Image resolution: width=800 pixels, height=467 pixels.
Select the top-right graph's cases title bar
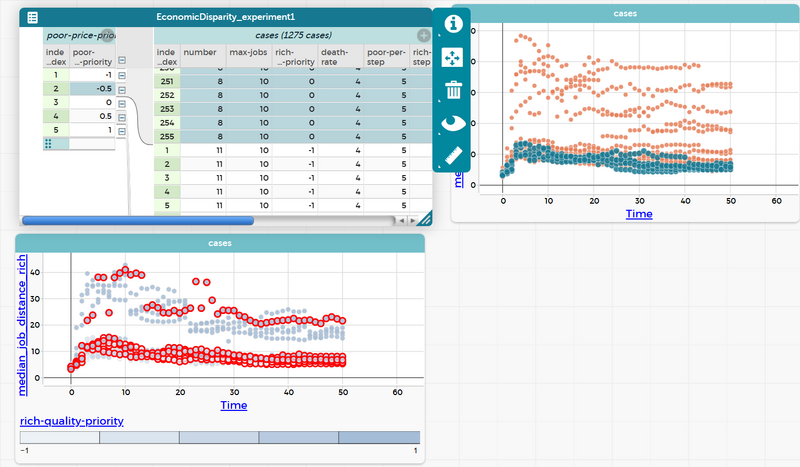click(x=626, y=13)
